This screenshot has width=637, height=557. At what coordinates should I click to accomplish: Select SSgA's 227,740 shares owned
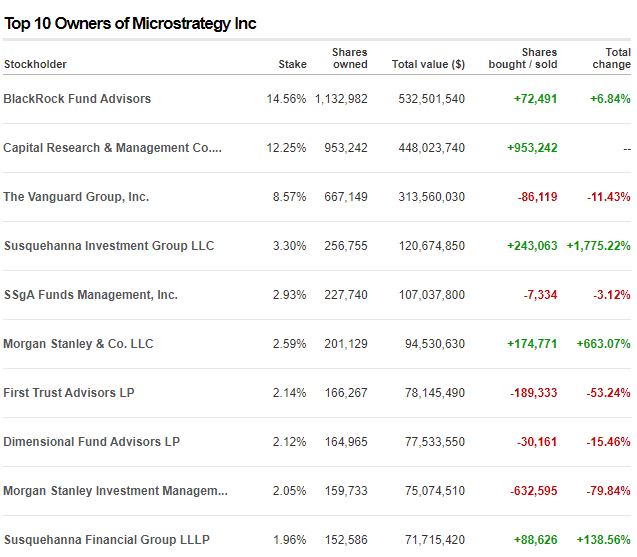point(346,295)
